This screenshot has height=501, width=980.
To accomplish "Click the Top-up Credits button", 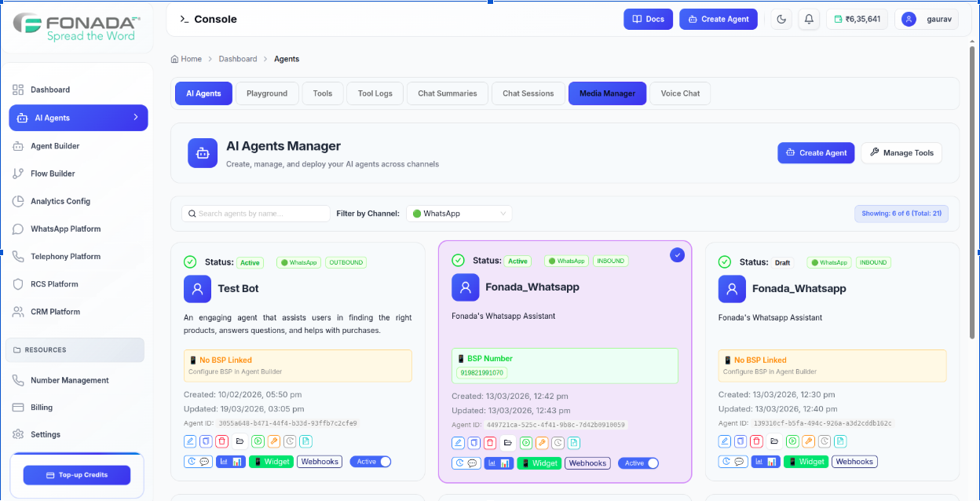I will 77,475.
